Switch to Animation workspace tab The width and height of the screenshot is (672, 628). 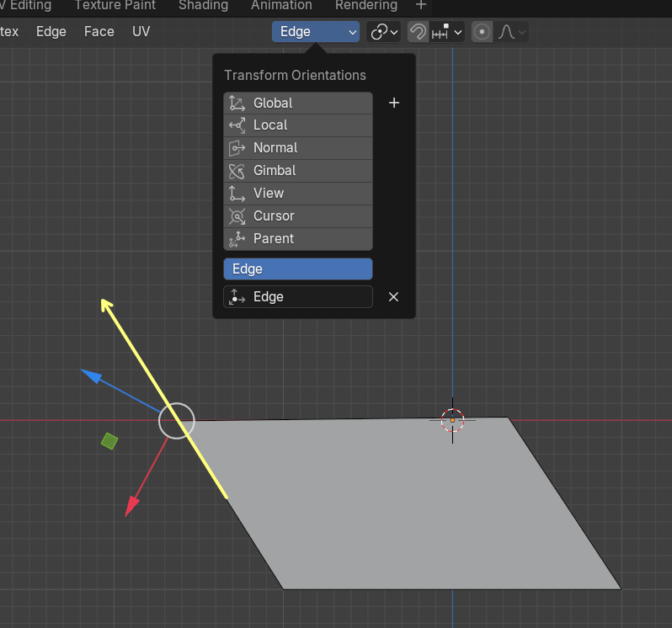(x=281, y=6)
